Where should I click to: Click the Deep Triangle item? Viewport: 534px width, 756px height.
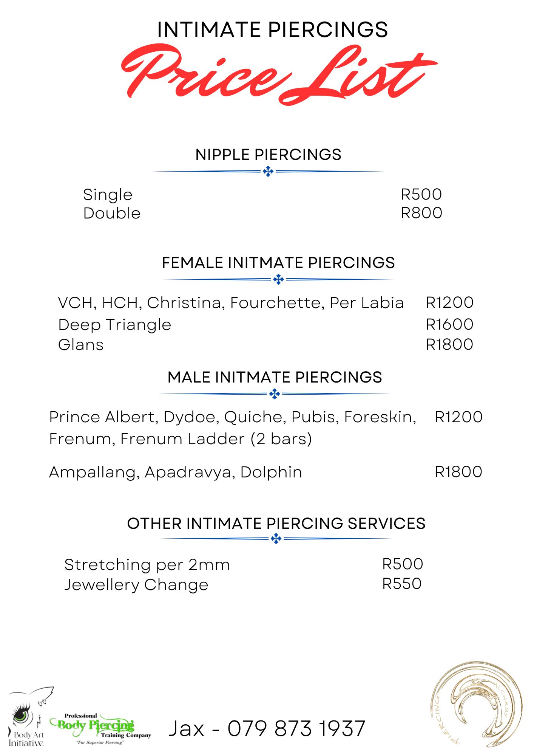pyautogui.click(x=115, y=325)
